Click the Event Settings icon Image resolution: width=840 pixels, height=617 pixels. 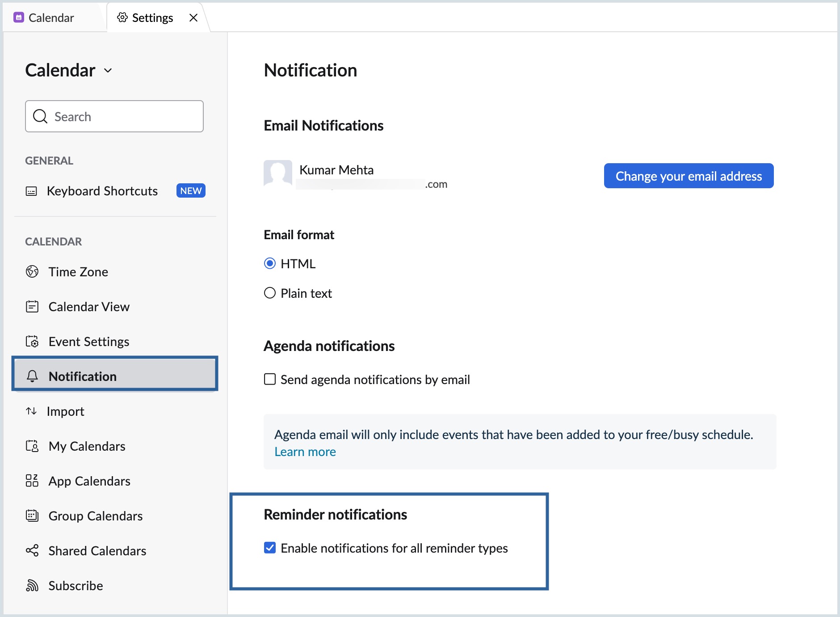32,341
